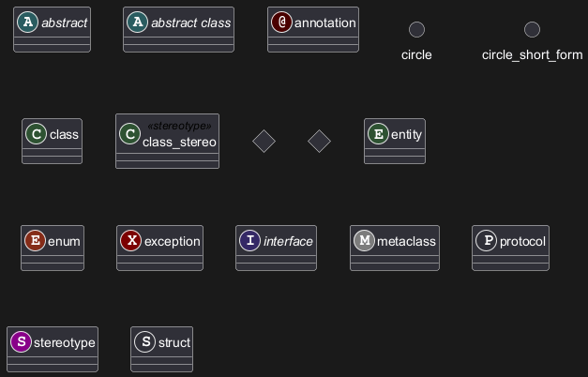Click the metaclass label text
Viewport: 588px width, 377px height.
pos(406,241)
